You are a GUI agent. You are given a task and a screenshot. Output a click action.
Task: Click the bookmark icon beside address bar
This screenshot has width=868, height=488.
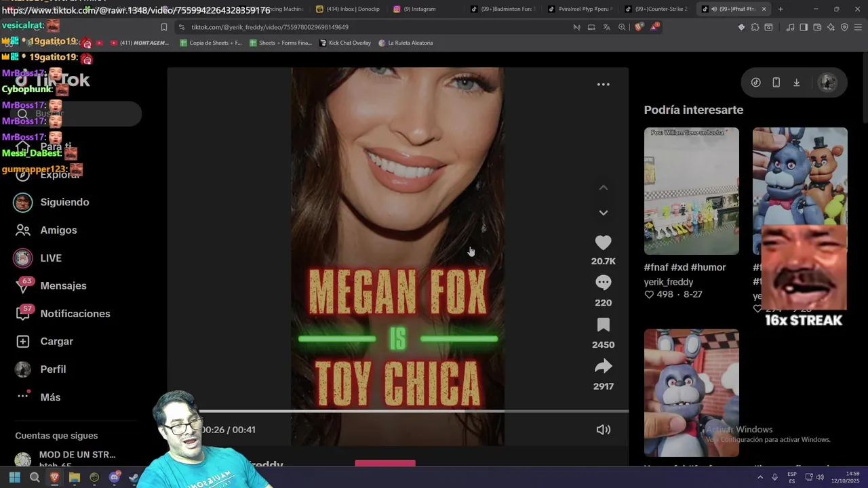pyautogui.click(x=163, y=27)
